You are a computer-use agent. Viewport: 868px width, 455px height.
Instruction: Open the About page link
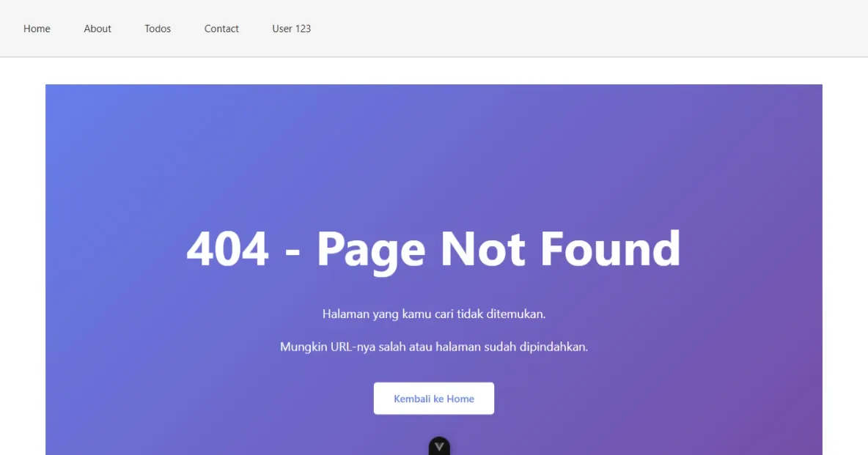[98, 29]
